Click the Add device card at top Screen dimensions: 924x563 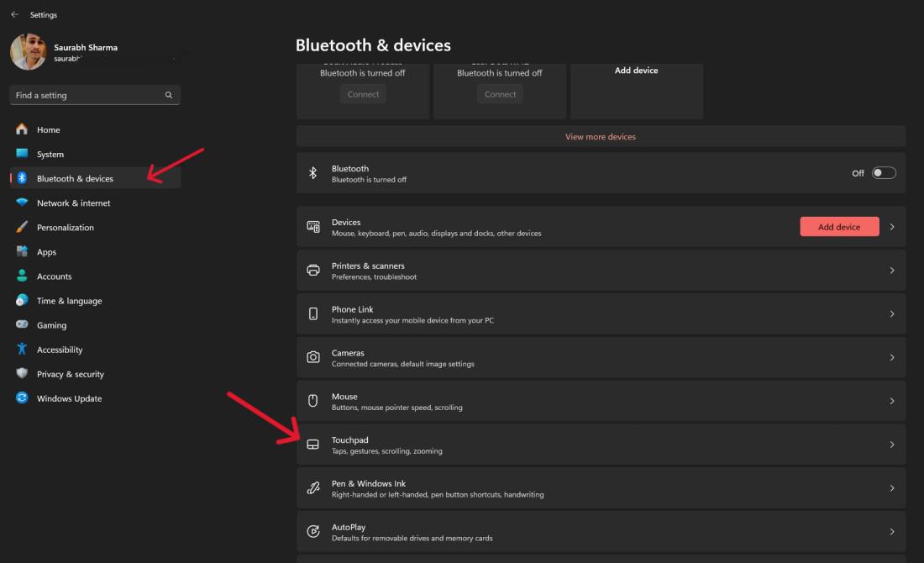click(x=637, y=91)
